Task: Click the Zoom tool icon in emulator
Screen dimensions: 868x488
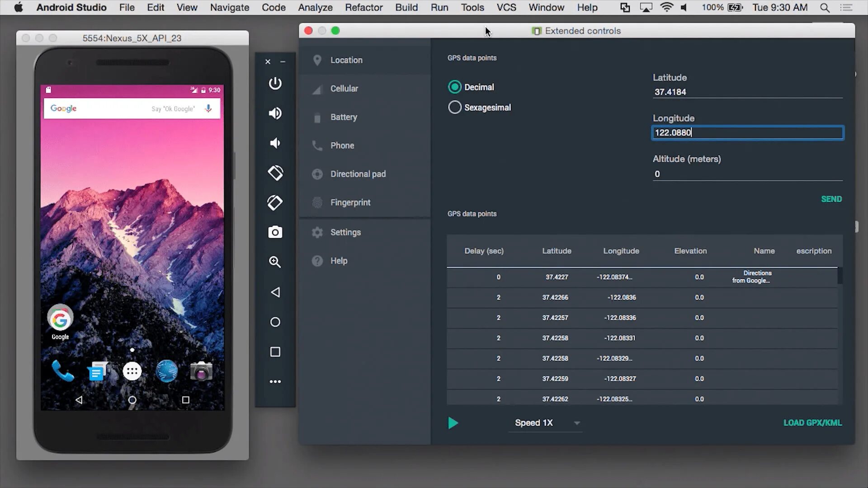Action: [275, 262]
